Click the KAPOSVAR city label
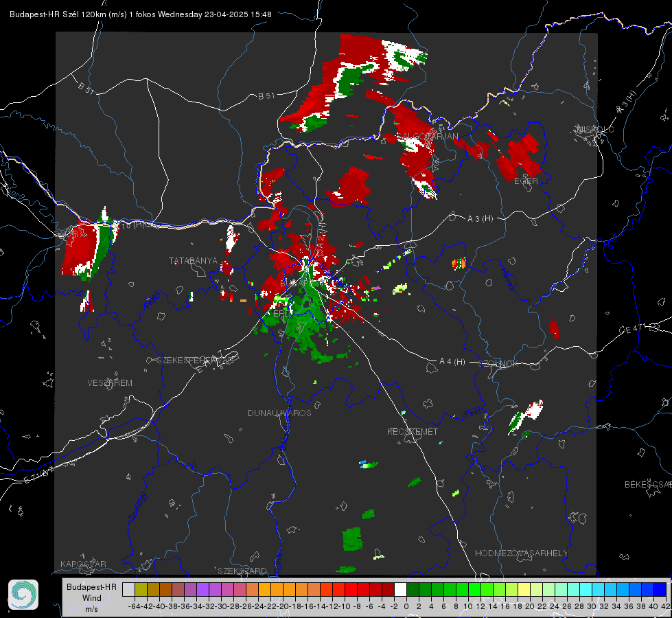Viewport: 672px width, 618px height. [83, 564]
